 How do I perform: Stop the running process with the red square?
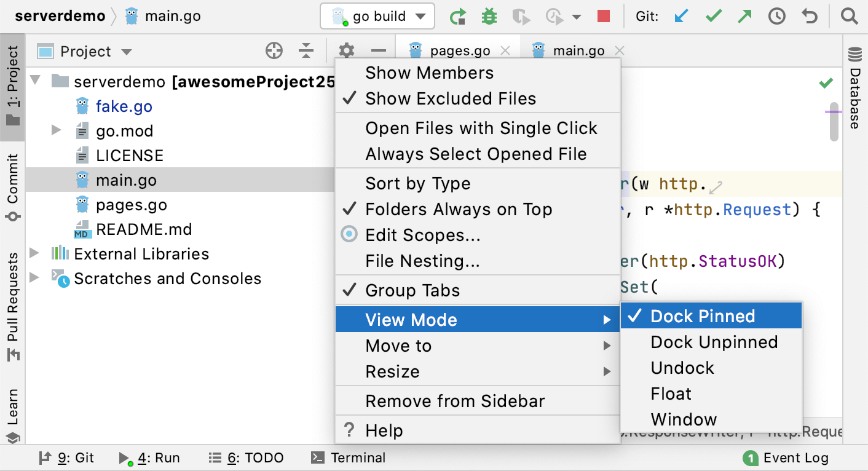coord(603,16)
